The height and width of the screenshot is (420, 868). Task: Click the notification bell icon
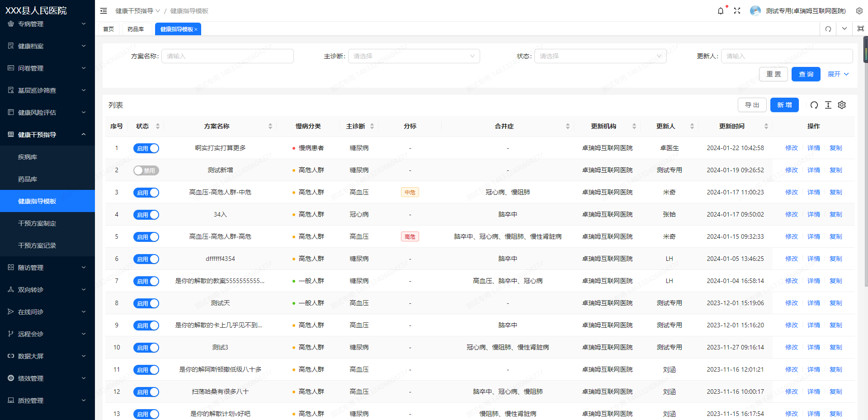tap(720, 11)
